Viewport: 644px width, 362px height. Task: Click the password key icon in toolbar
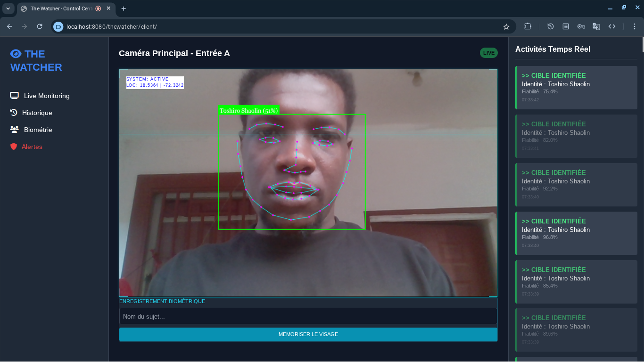[581, 27]
